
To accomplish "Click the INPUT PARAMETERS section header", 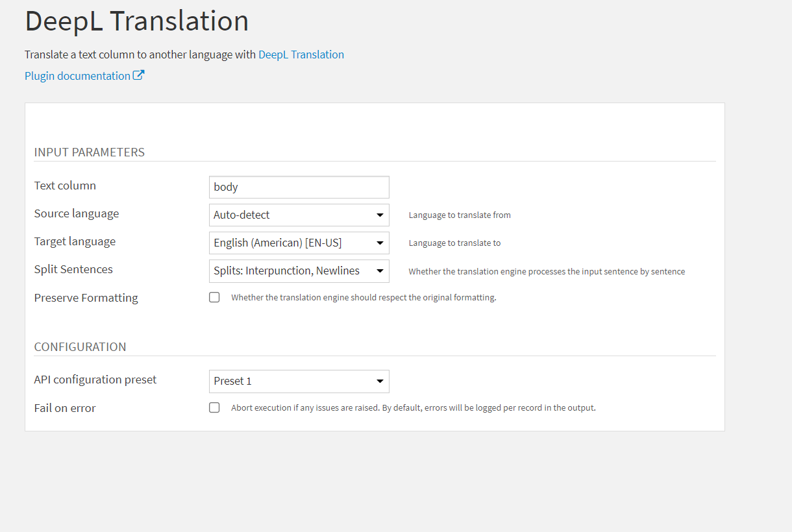I will coord(90,152).
